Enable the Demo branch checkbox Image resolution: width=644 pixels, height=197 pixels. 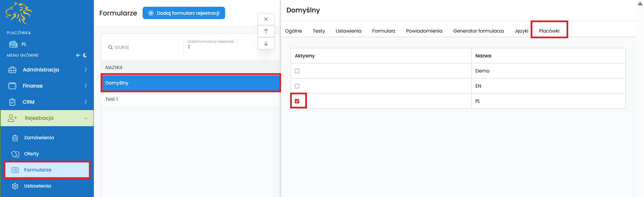pyautogui.click(x=297, y=71)
